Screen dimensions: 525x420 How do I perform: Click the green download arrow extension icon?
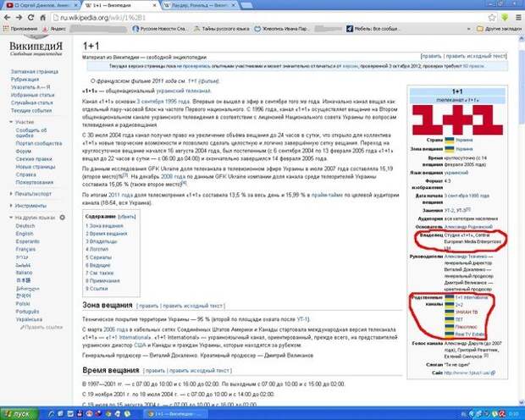point(505,18)
